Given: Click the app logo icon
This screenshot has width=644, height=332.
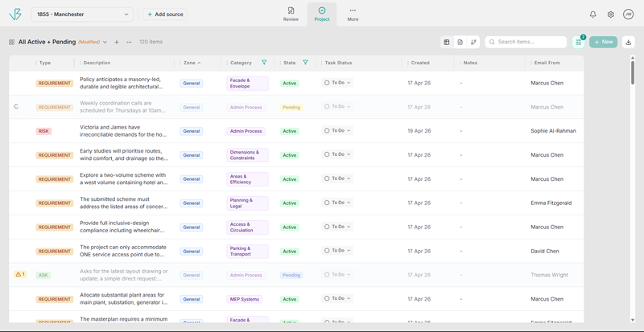Looking at the screenshot, I should [x=14, y=14].
